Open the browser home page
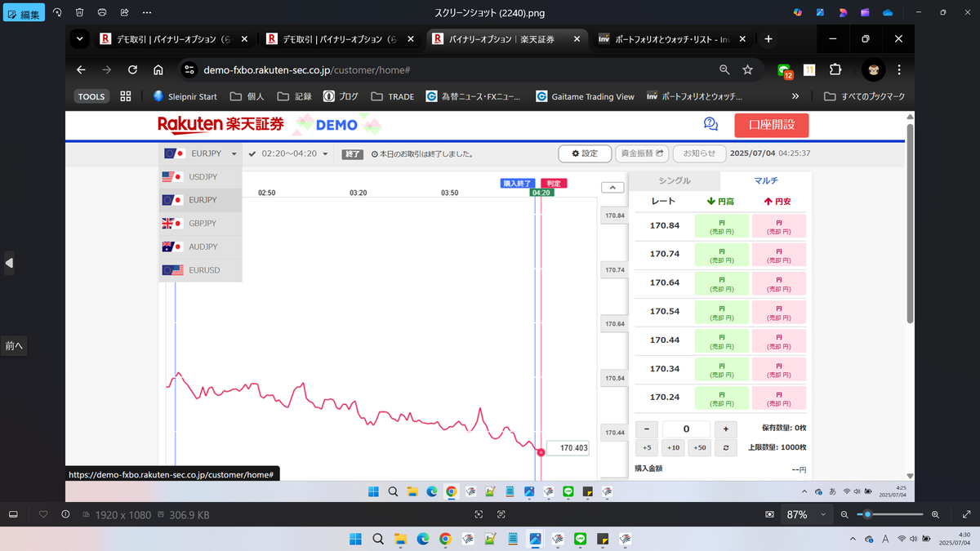Image resolution: width=980 pixels, height=551 pixels. 158,70
